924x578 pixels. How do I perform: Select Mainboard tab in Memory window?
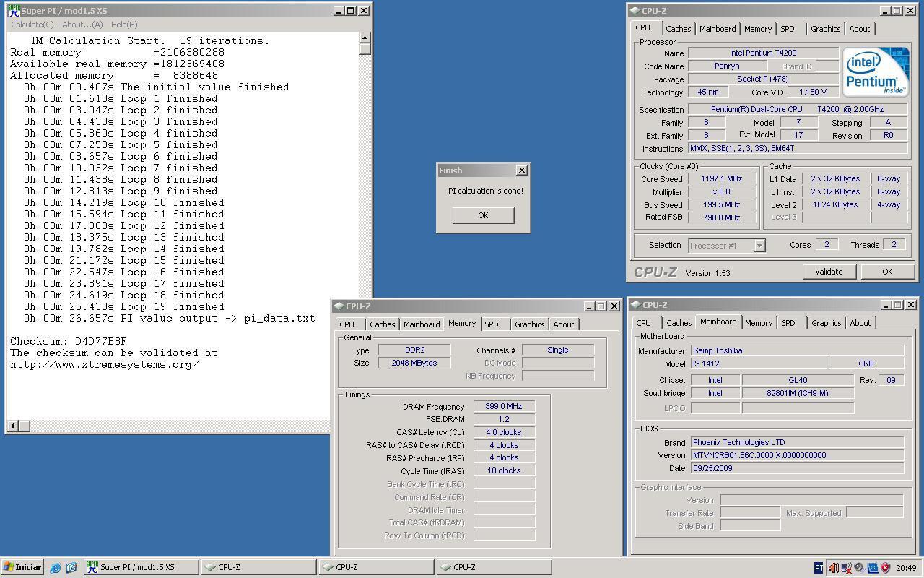pos(422,324)
